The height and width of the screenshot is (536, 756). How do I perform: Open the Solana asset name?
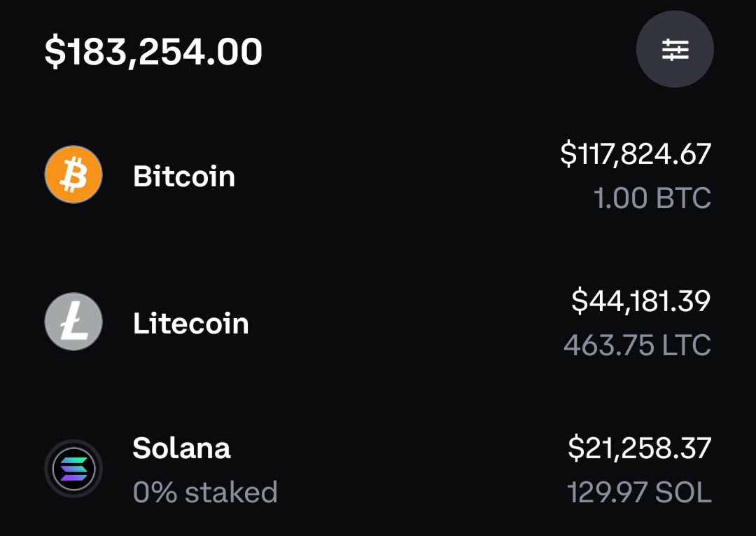[x=181, y=448]
